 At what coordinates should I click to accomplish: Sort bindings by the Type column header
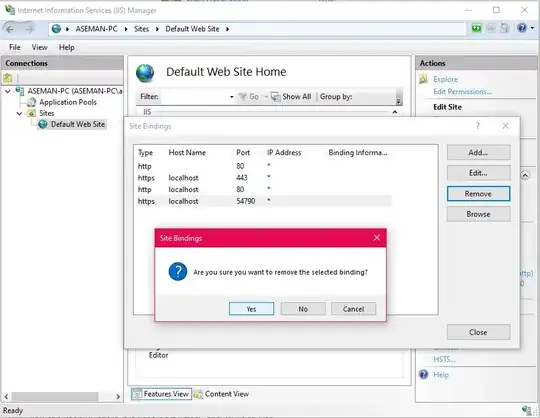pos(145,153)
